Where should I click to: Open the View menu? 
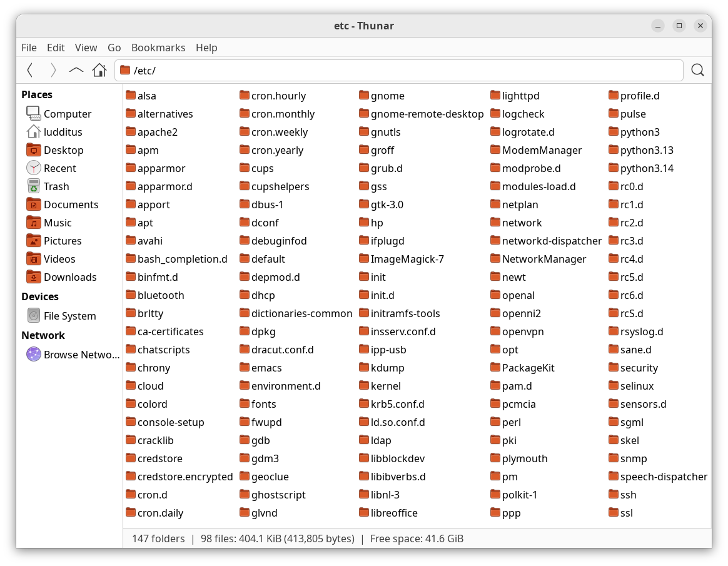pos(86,48)
